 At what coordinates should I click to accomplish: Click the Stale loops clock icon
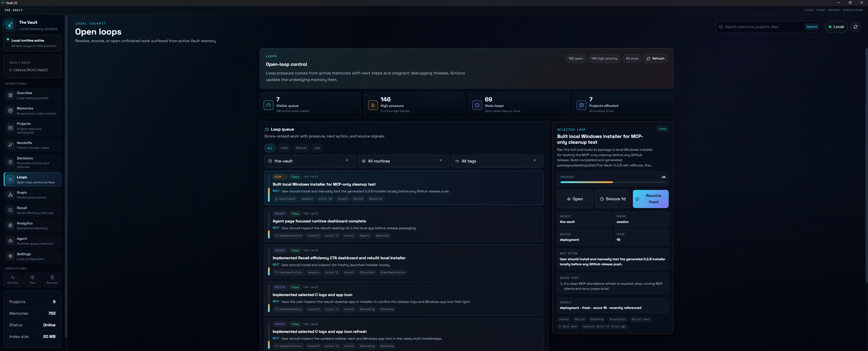(x=477, y=105)
